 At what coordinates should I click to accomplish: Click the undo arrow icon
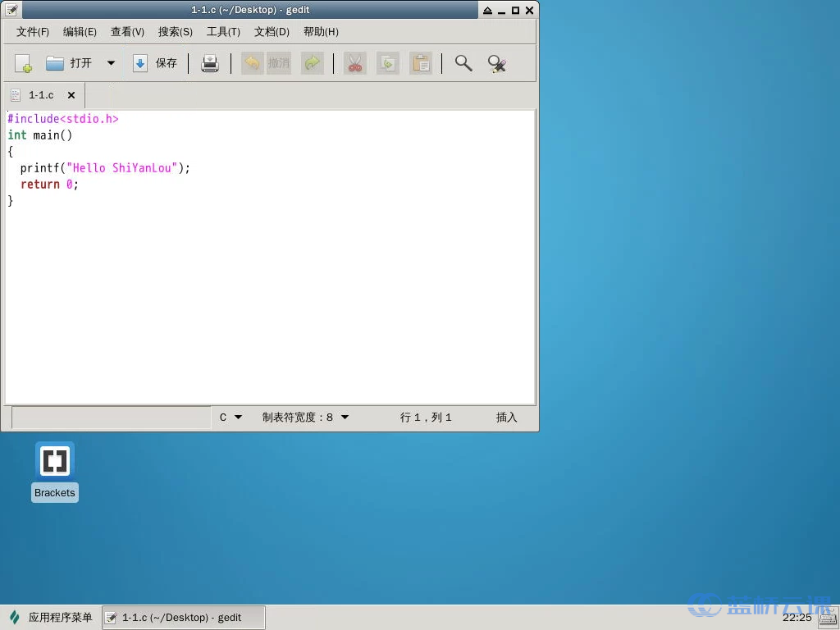coord(253,63)
